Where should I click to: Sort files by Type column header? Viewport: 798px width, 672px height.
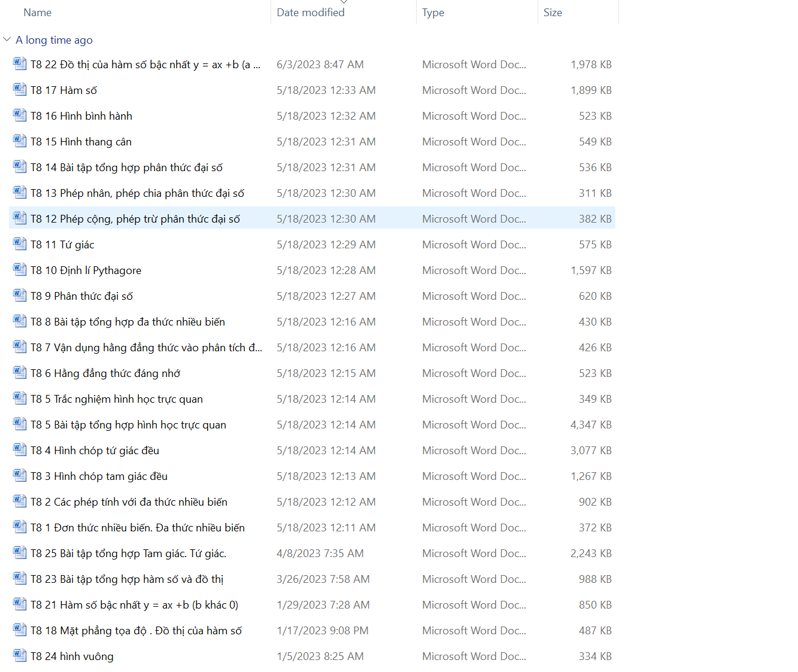tap(433, 13)
